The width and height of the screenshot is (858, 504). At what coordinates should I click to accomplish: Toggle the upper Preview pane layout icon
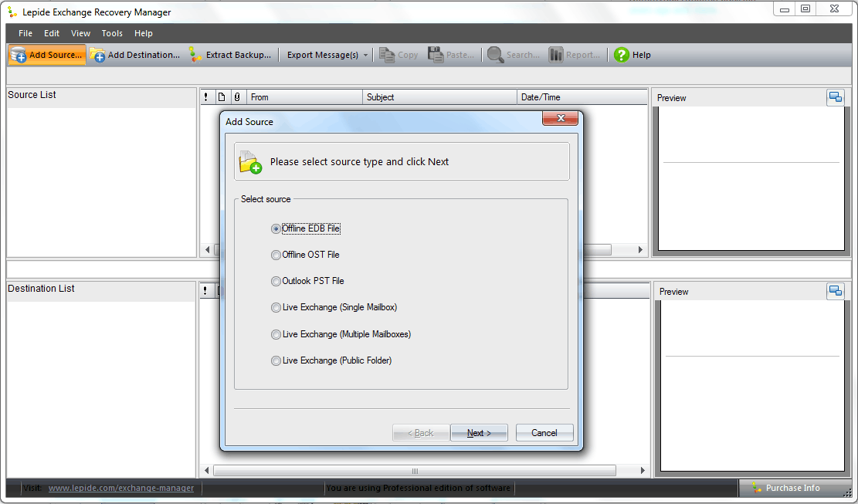click(835, 97)
